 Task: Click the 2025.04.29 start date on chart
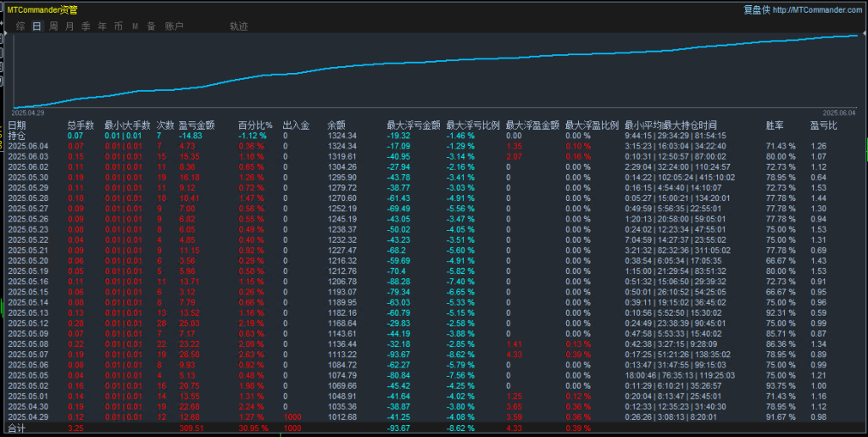pos(28,112)
